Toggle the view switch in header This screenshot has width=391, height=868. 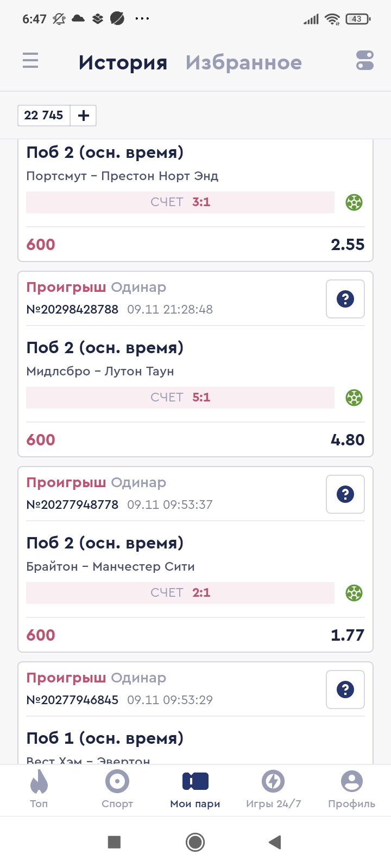[365, 60]
